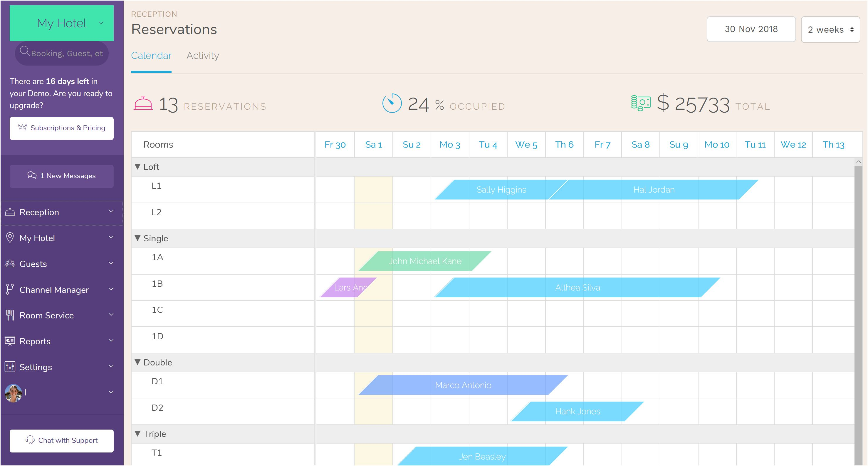868x466 pixels.
Task: Click the Reception sidebar icon
Action: [10, 211]
